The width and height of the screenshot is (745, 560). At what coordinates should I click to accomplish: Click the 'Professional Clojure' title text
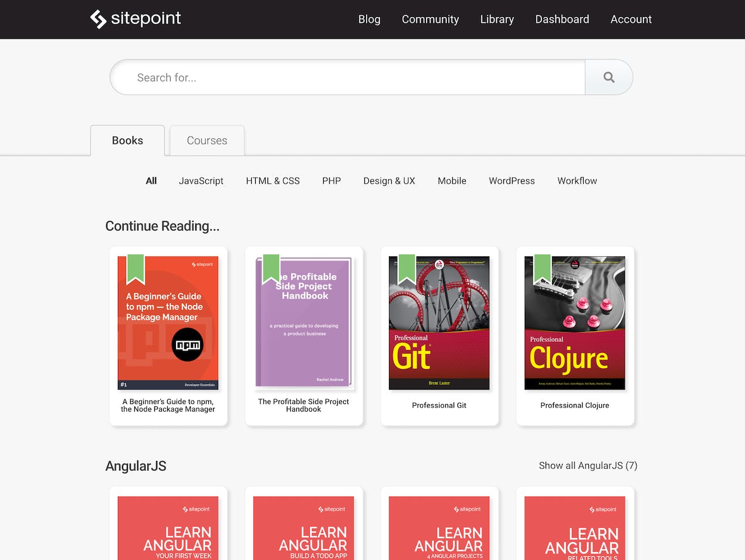pyautogui.click(x=575, y=405)
